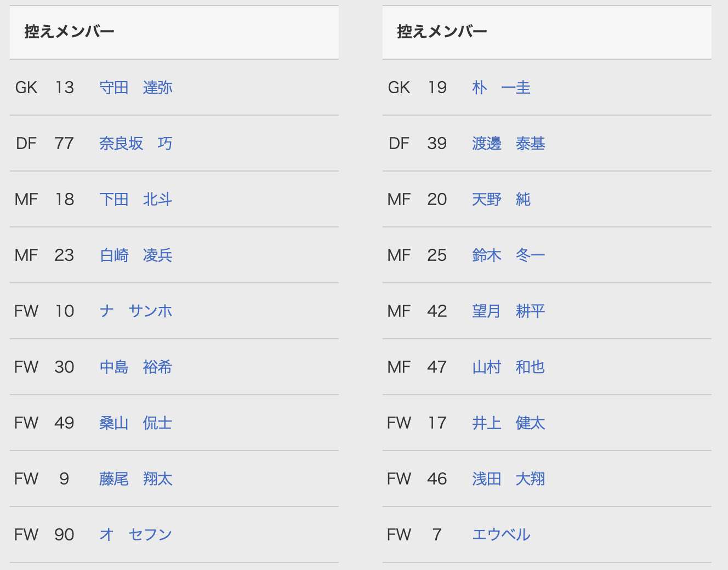Click player 桑山 侃士
This screenshot has width=728, height=570.
135,423
